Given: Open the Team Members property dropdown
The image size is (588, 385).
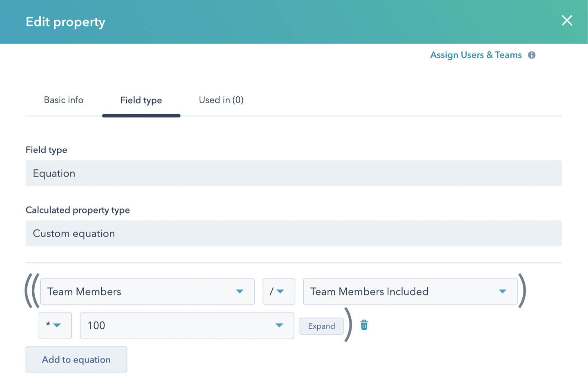Looking at the screenshot, I should point(147,292).
